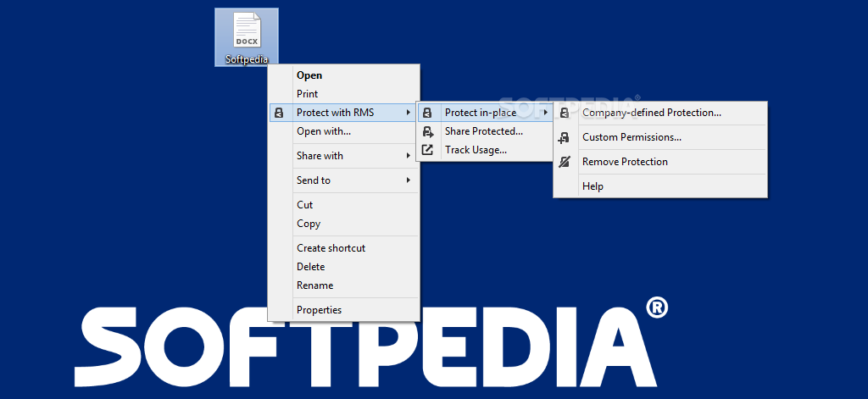The width and height of the screenshot is (868, 399).
Task: Expand the Protect with RMS submenu arrow
Action: tap(408, 113)
